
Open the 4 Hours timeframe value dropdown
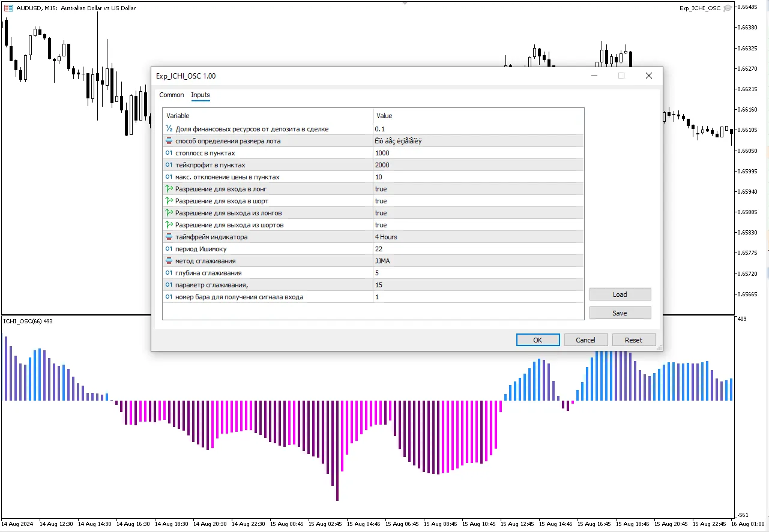(477, 237)
